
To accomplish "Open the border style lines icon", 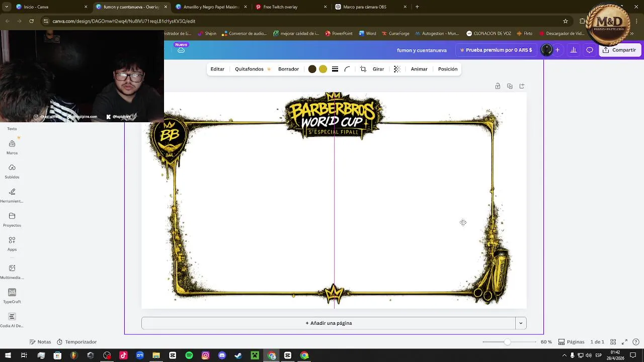I will (335, 69).
